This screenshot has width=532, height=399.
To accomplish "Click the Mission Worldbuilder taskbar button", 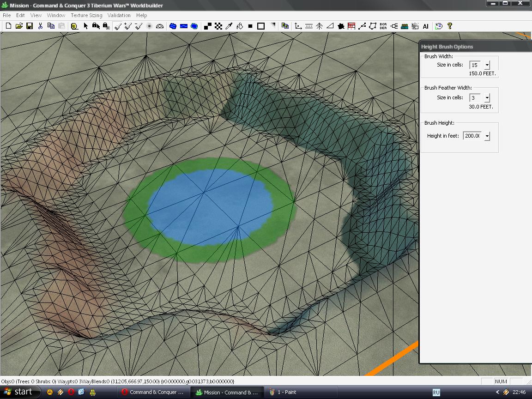I will pyautogui.click(x=227, y=392).
